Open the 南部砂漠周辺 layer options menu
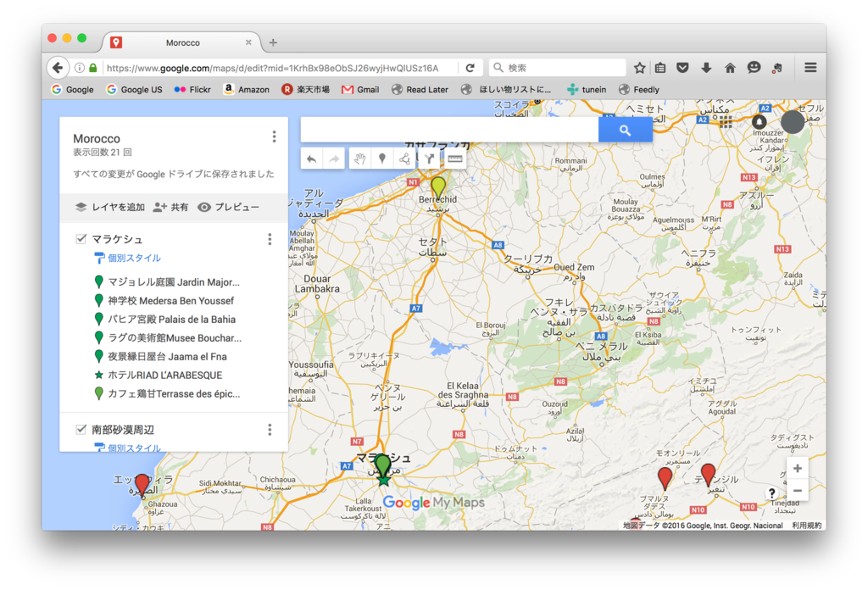The height and width of the screenshot is (590, 868). (270, 430)
